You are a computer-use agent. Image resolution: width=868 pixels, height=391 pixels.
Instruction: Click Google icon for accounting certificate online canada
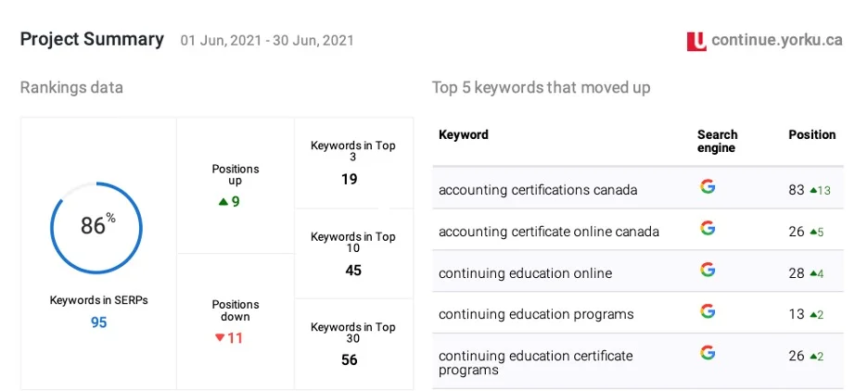point(708,228)
